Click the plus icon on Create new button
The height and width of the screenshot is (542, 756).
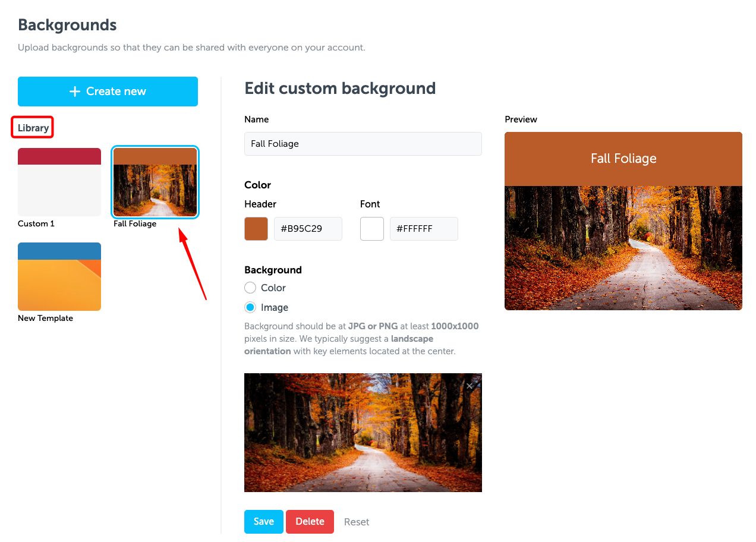pyautogui.click(x=74, y=91)
